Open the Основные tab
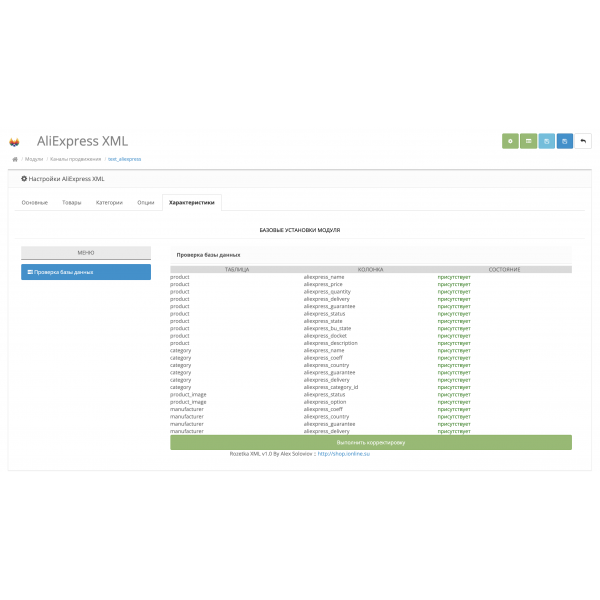The height and width of the screenshot is (600, 600). pyautogui.click(x=35, y=202)
